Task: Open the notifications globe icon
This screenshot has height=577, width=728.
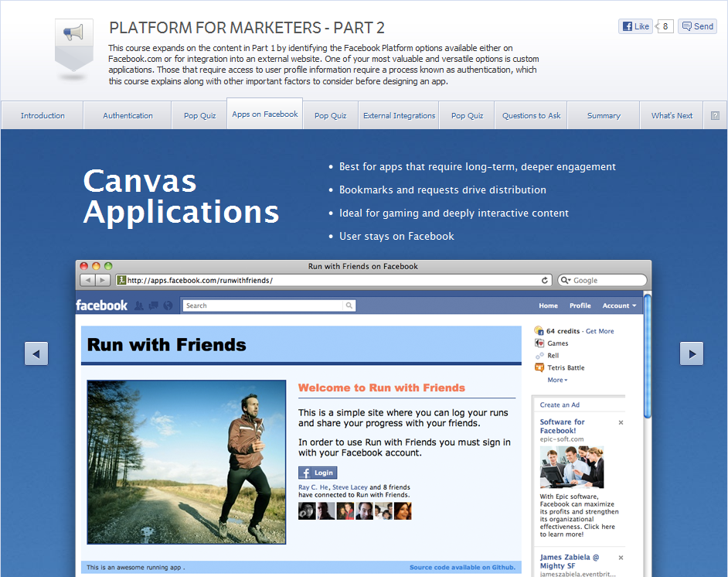Action: click(x=168, y=306)
